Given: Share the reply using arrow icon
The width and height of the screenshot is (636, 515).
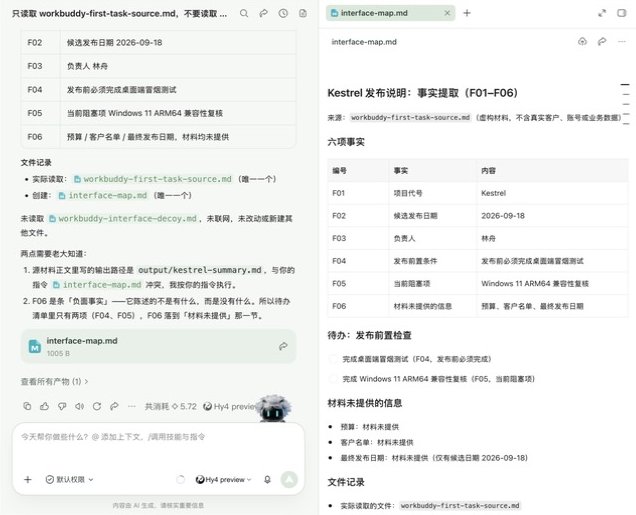Looking at the screenshot, I should point(114,406).
